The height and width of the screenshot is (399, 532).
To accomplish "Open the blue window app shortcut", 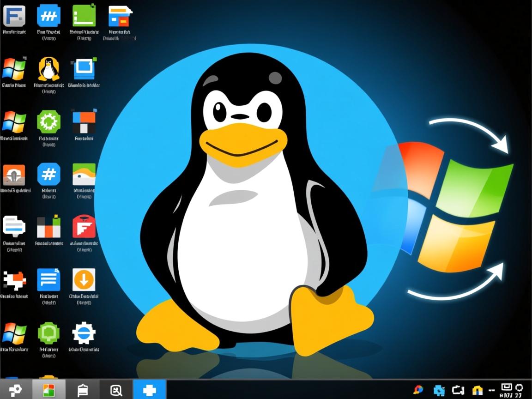I will 84,72.
